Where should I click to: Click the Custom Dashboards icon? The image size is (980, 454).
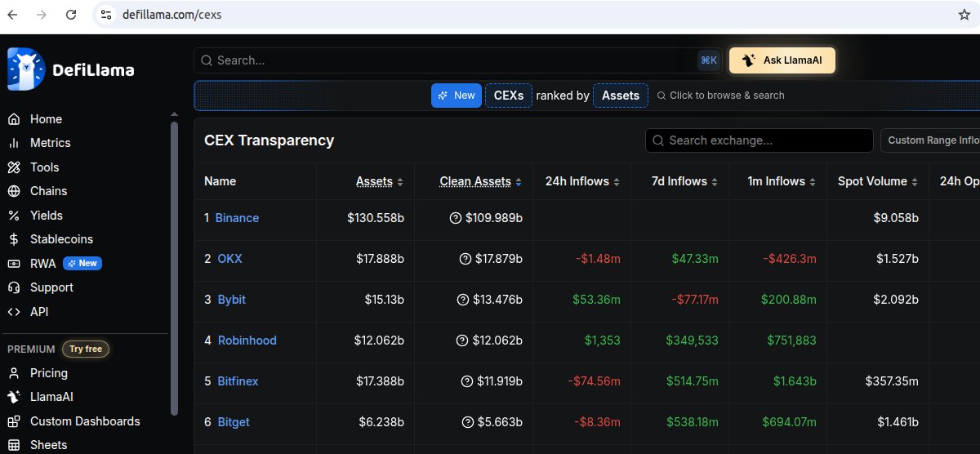click(x=14, y=421)
